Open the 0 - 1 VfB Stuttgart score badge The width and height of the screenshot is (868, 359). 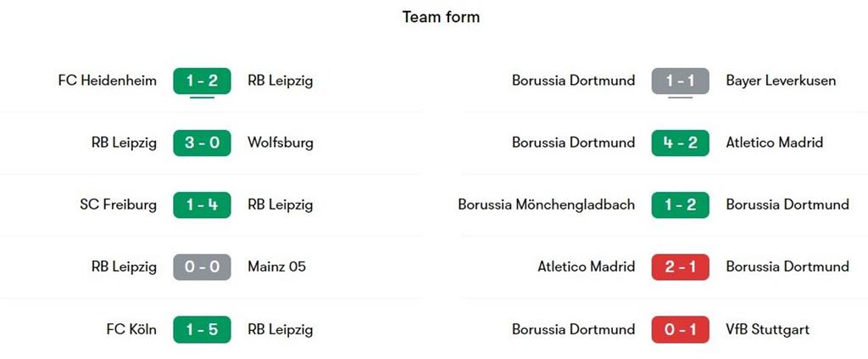pyautogui.click(x=680, y=329)
